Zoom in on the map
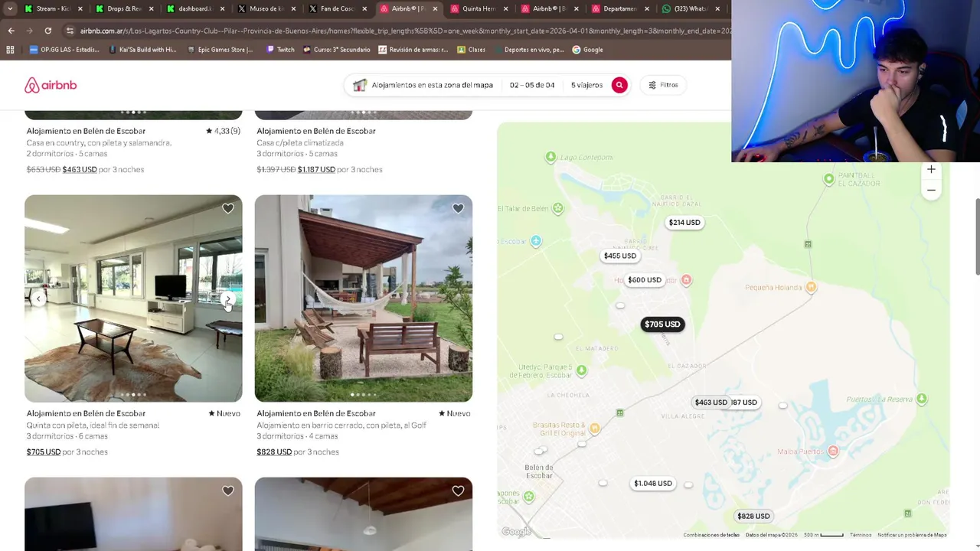Image resolution: width=980 pixels, height=551 pixels. [x=931, y=169]
